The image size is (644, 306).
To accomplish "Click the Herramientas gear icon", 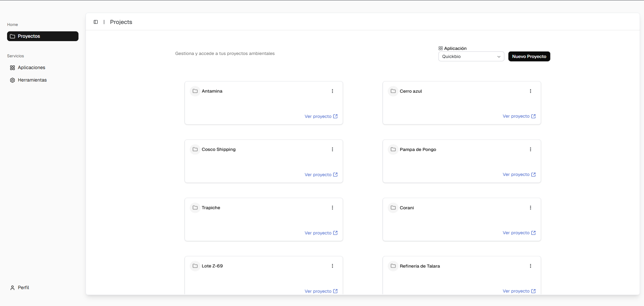I will (x=12, y=80).
